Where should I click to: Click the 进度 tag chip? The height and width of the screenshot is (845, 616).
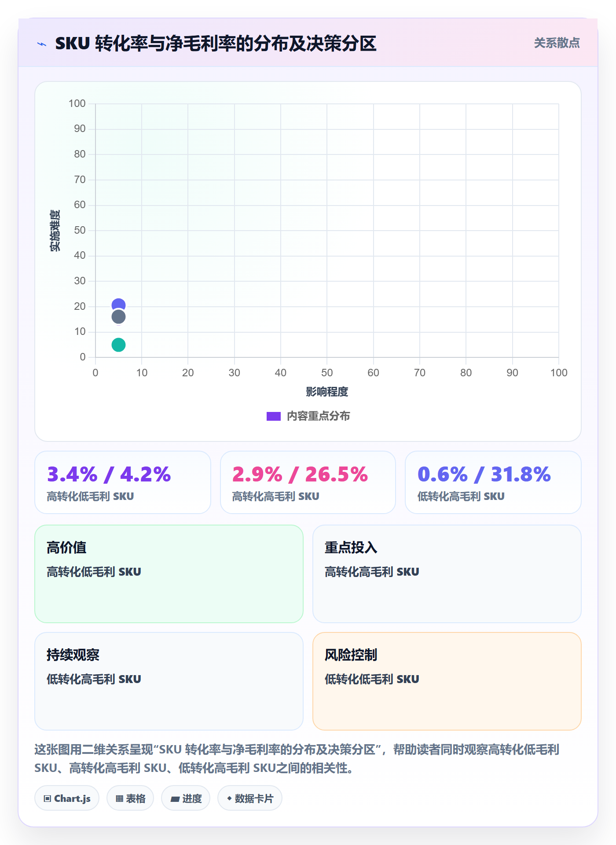click(186, 798)
